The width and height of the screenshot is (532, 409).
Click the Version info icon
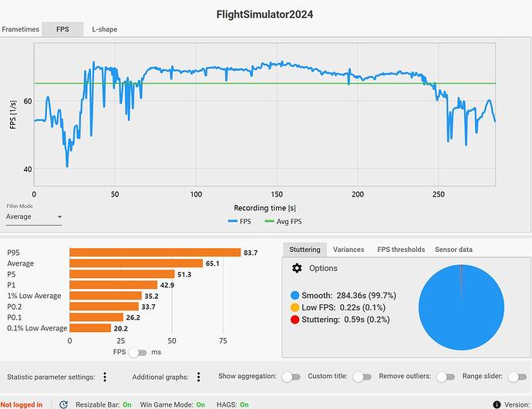pyautogui.click(x=497, y=404)
